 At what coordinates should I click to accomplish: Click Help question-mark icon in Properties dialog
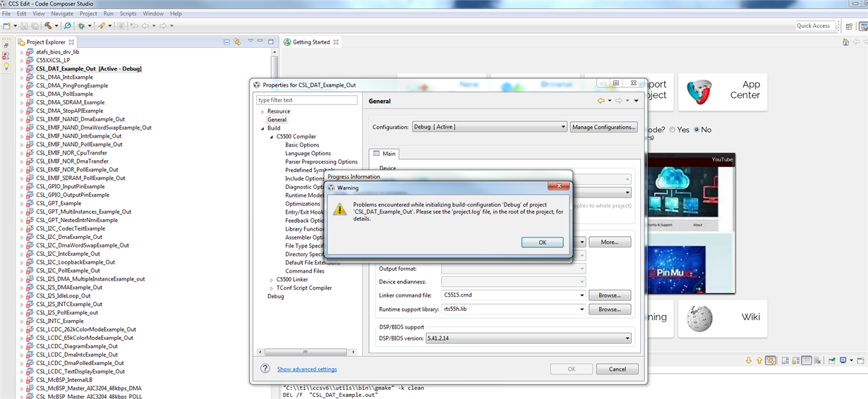pyautogui.click(x=265, y=369)
